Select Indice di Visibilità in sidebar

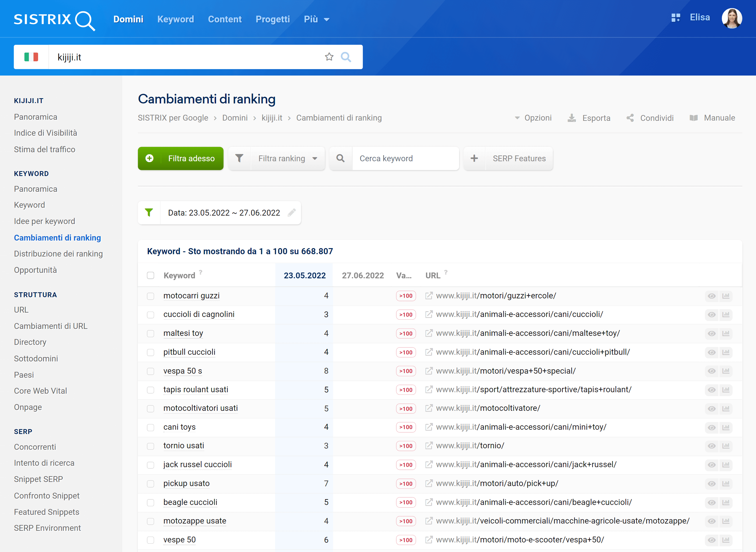click(45, 133)
